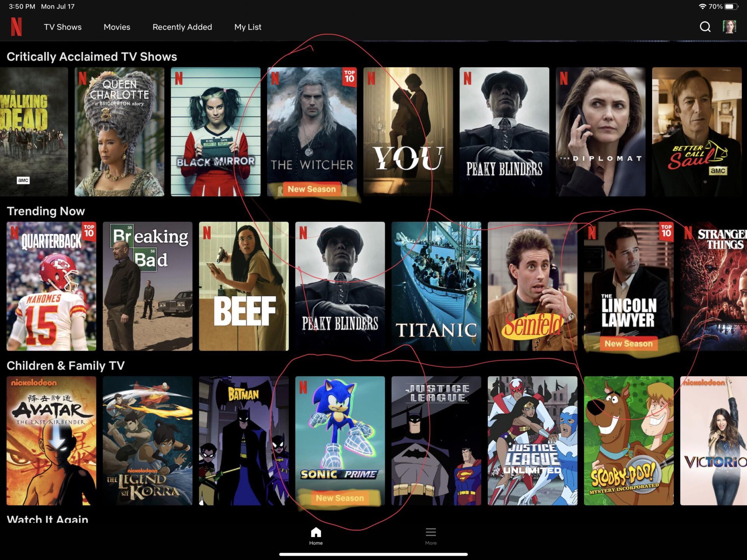
Task: Open the Breaking Bad poster
Action: coord(147,286)
